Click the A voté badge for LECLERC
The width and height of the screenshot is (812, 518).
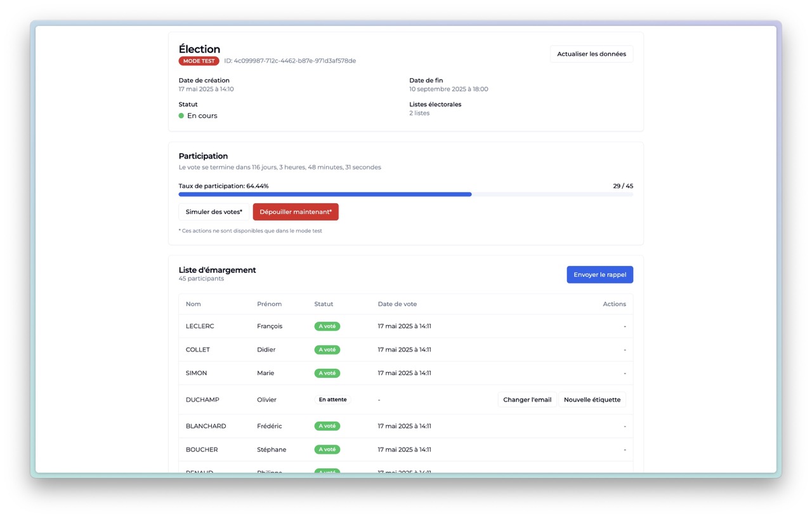tap(327, 326)
